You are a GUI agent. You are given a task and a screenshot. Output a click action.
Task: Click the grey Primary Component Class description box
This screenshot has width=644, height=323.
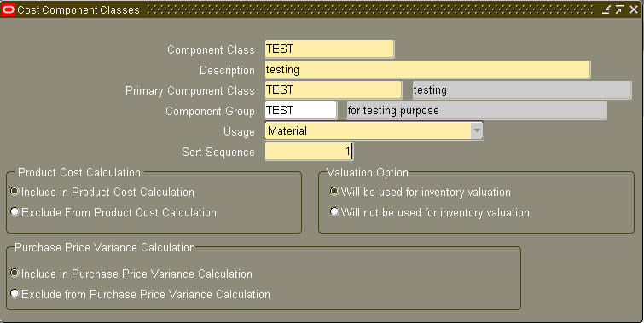tap(522, 89)
